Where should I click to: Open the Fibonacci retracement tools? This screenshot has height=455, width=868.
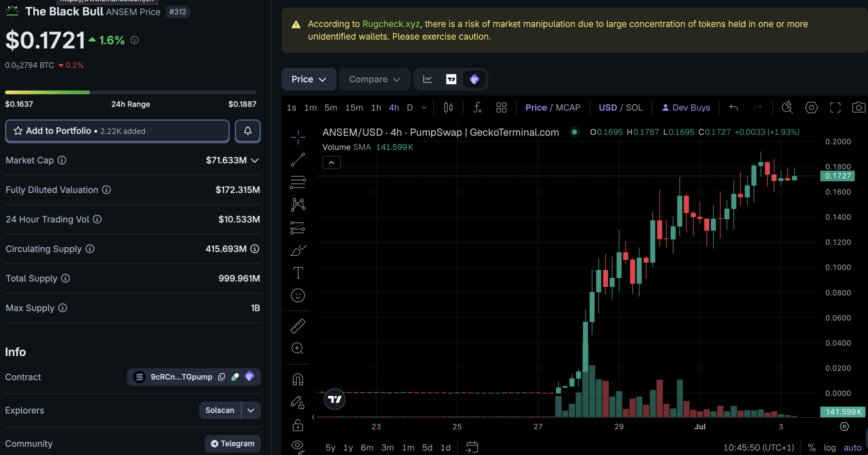(x=298, y=182)
